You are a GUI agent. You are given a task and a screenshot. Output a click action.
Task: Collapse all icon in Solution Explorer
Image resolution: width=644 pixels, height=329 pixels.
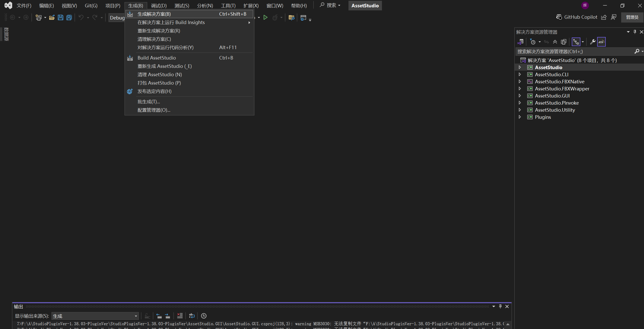(555, 42)
